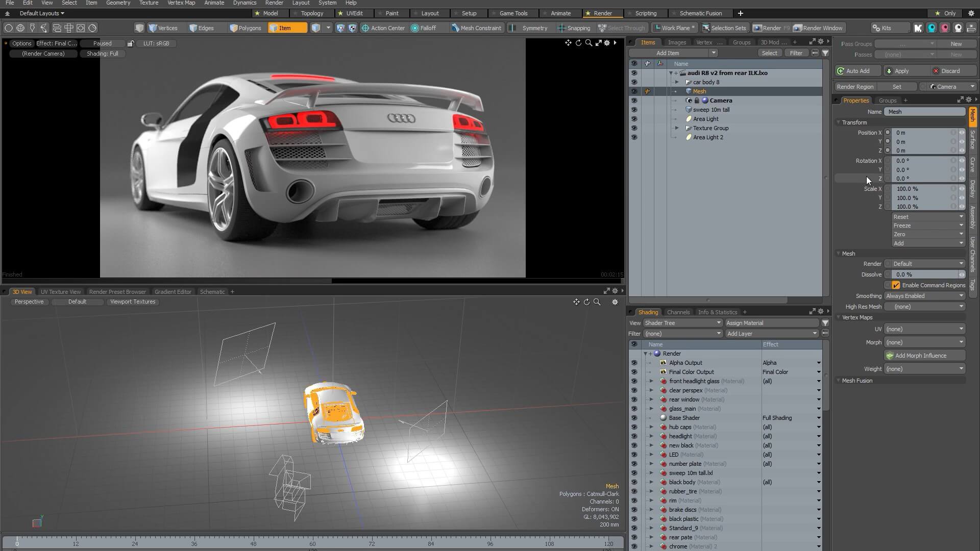Toggle Enable Command Regions checkbox
Image resolution: width=980 pixels, height=551 pixels.
[x=896, y=285]
